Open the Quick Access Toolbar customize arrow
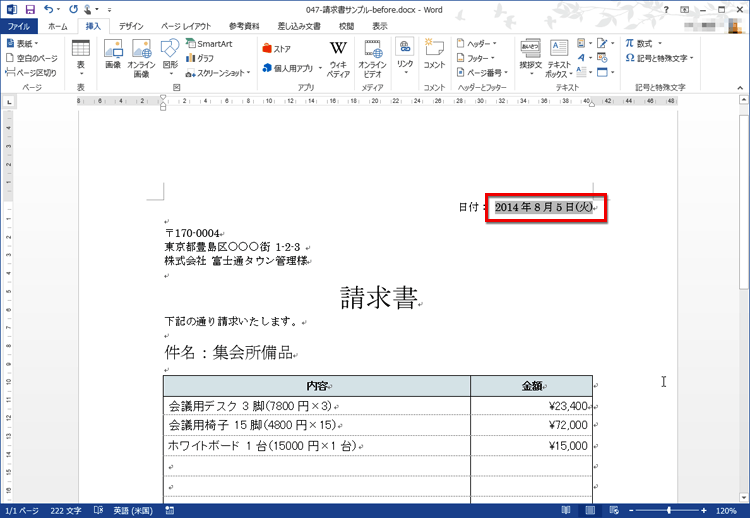This screenshot has width=750, height=518. (x=110, y=10)
